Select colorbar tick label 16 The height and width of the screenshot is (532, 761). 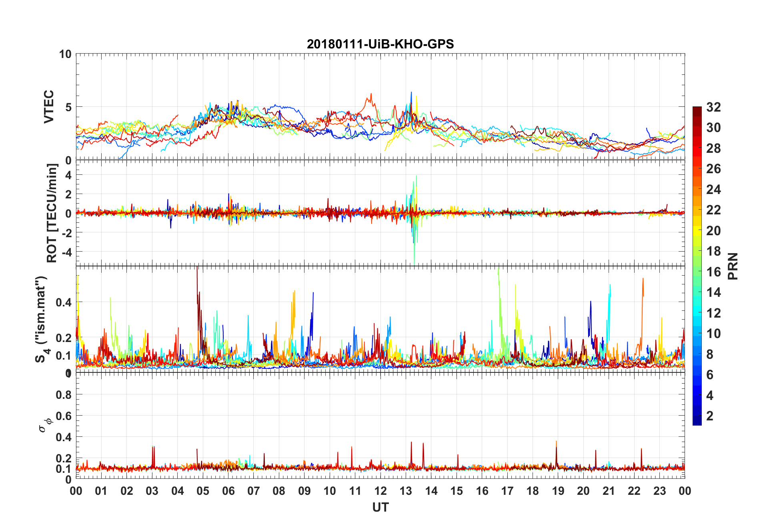713,272
